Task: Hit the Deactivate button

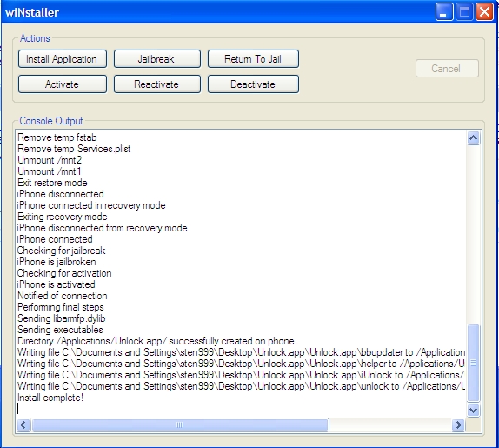Action: 253,84
